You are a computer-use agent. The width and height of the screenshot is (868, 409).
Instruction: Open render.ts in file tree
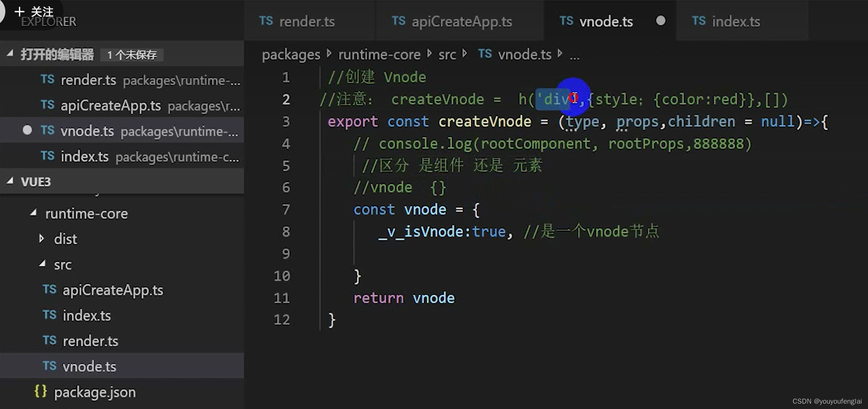point(122,341)
